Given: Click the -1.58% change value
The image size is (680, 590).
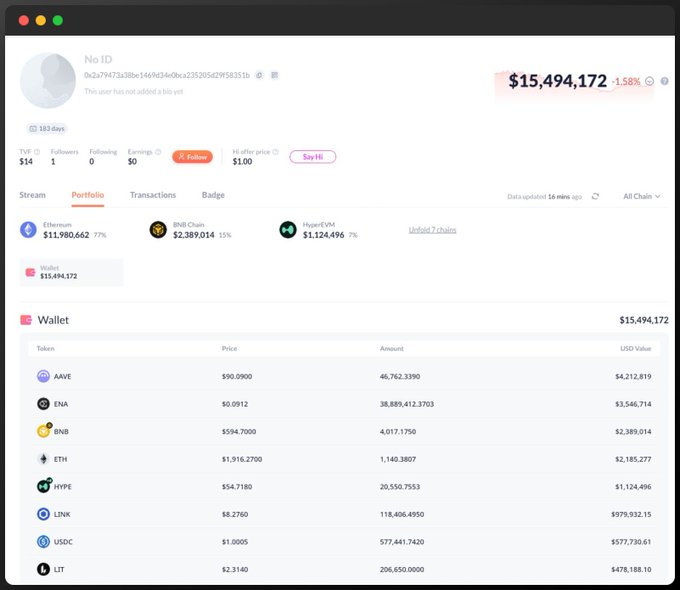Looking at the screenshot, I should 626,81.
